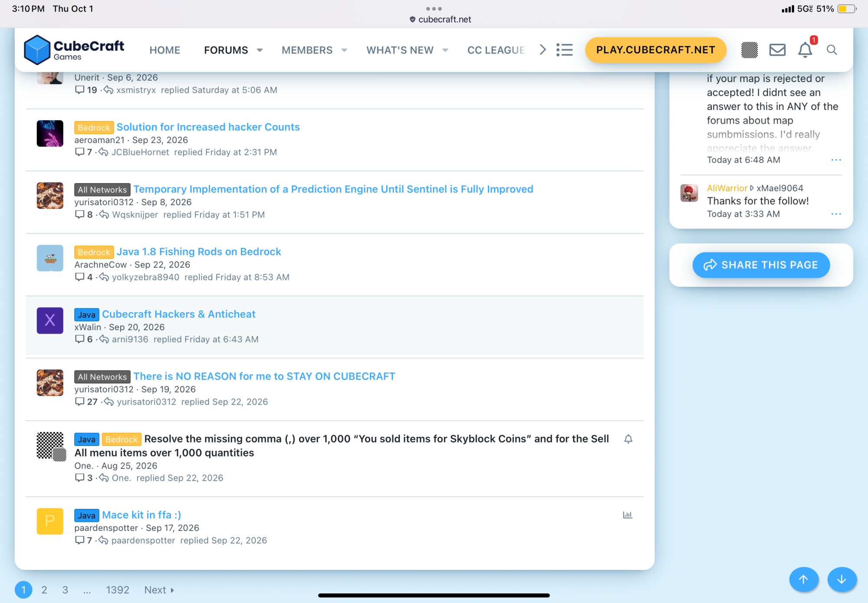Click the poll chart icon on Mace kit thread
Screen dimensions: 868x603
(x=628, y=515)
